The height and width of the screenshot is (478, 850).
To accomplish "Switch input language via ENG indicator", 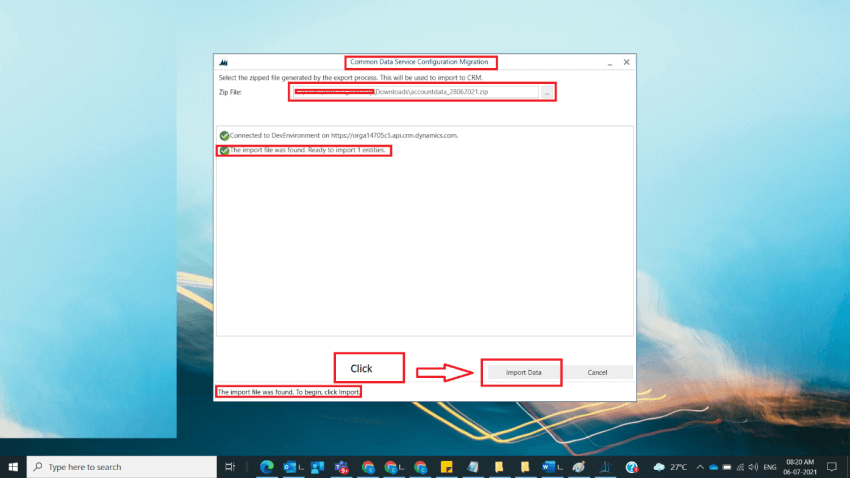I will coord(770,467).
